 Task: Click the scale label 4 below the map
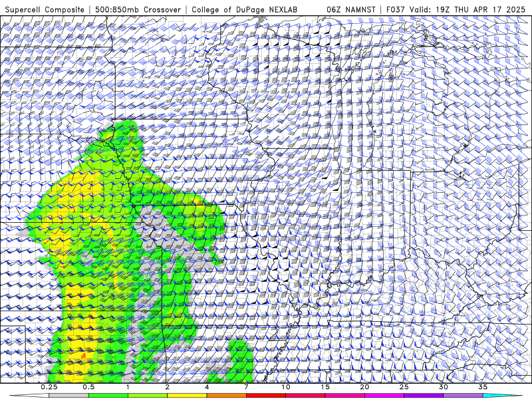pos(207,387)
